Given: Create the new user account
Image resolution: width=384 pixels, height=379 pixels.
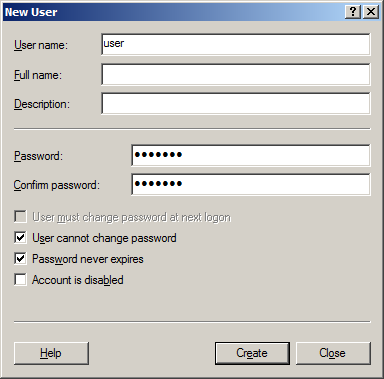Looking at the screenshot, I should point(252,353).
